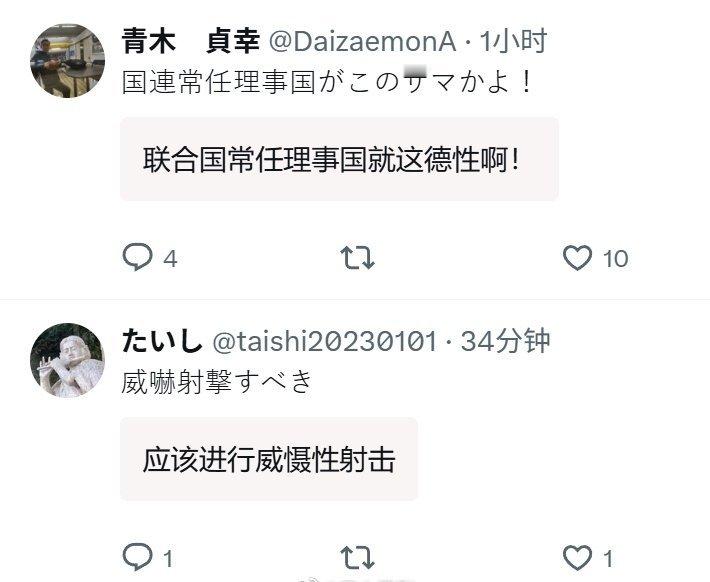Image resolution: width=710 pixels, height=582 pixels.
Task: Open the たいし statue profile avatar
Action: [67, 360]
